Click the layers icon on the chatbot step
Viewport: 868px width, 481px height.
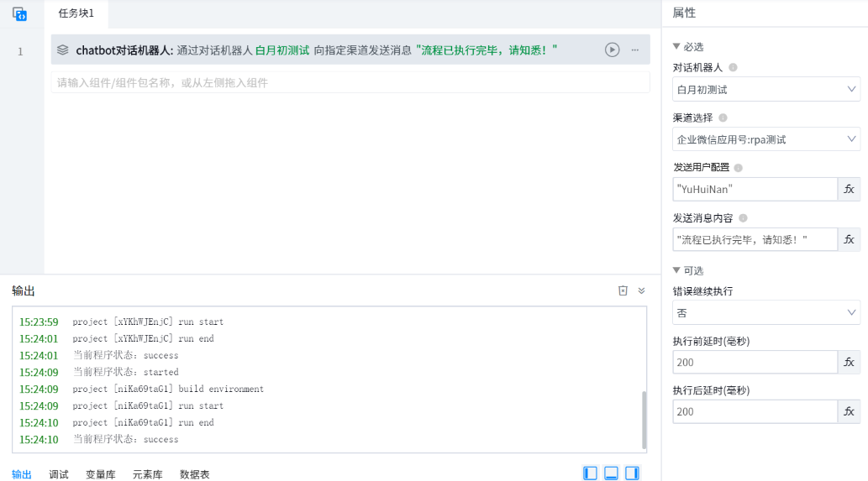click(x=63, y=50)
